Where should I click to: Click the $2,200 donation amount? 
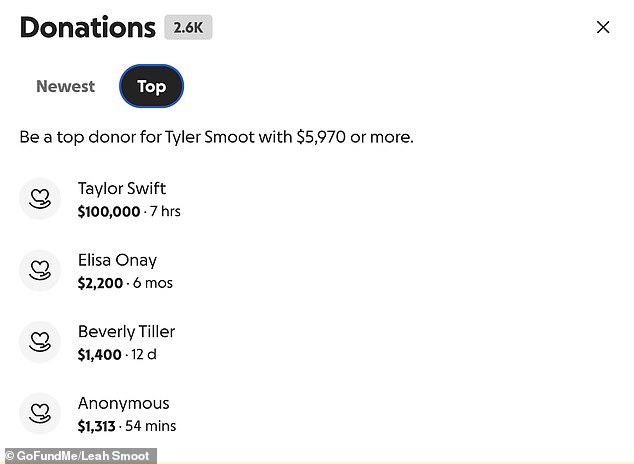pos(99,283)
